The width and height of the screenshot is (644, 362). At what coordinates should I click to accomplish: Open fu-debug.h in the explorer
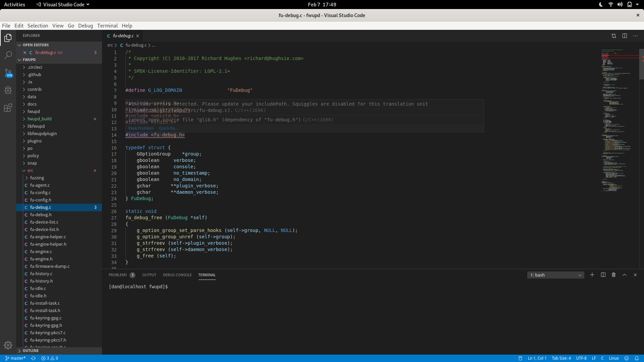click(59, 215)
